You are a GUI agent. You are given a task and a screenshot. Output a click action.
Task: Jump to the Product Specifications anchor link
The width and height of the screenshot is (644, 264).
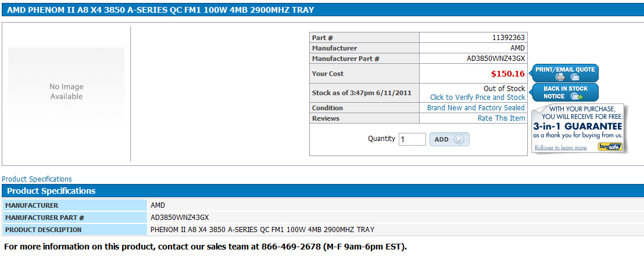pyautogui.click(x=37, y=179)
